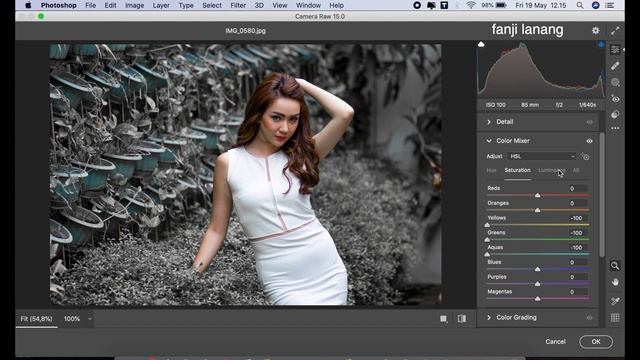Select the Saturation tab
The height and width of the screenshot is (360, 640).
pos(517,170)
